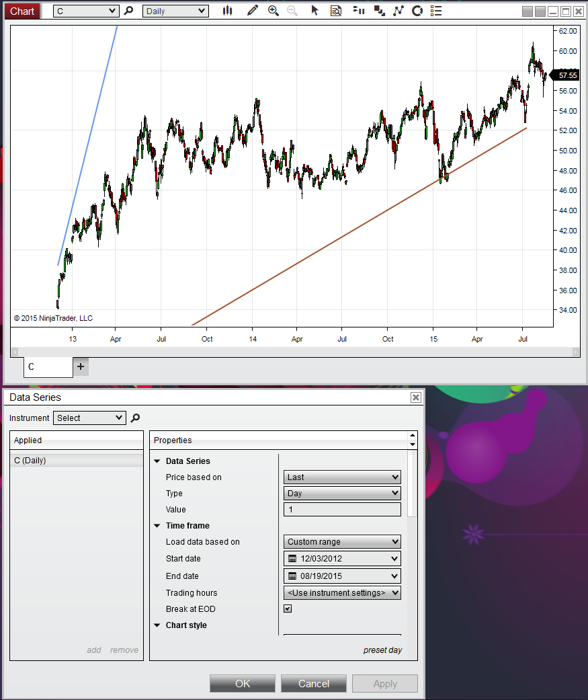Click the preset day link
Viewport: 588px width, 700px height.
[x=382, y=650]
